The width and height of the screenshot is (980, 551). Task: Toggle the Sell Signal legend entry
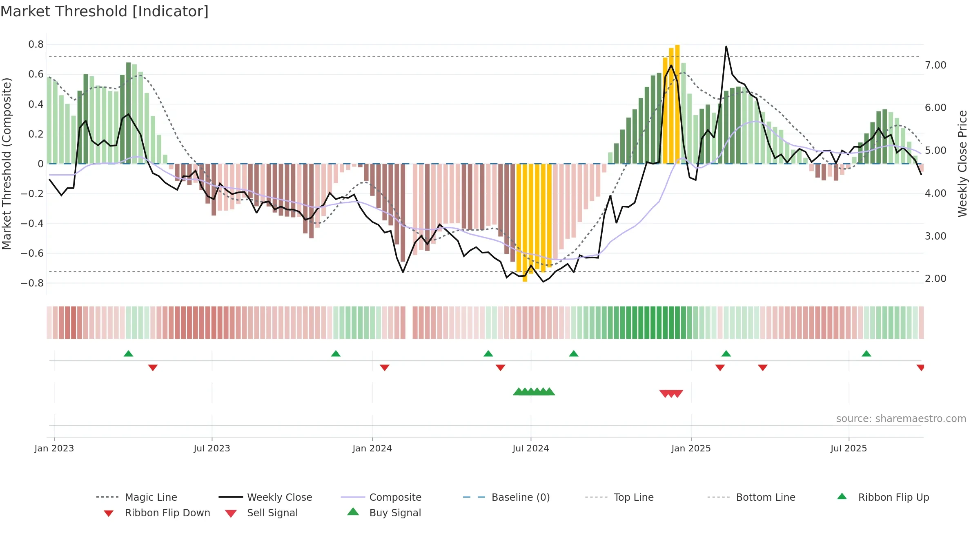coord(261,513)
